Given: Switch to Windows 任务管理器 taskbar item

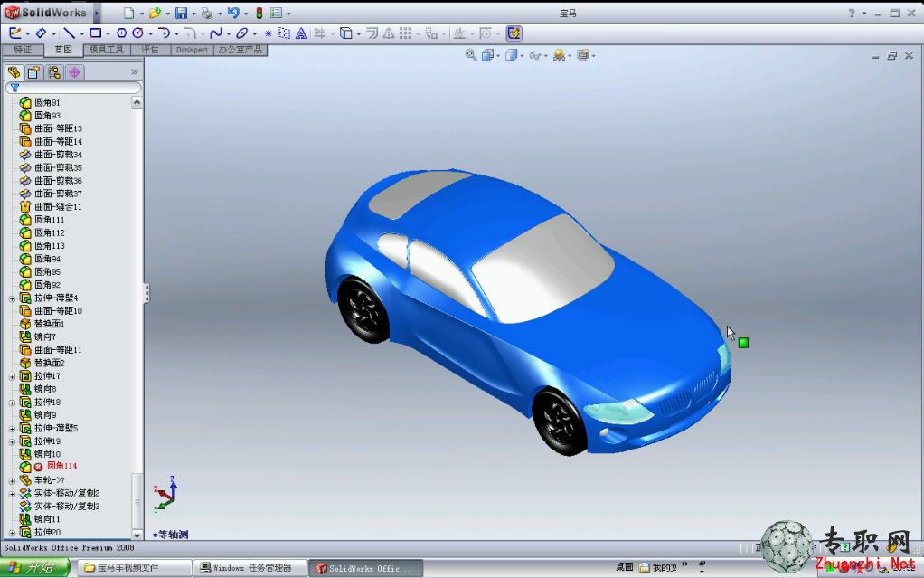Looking at the screenshot, I should tap(250, 568).
